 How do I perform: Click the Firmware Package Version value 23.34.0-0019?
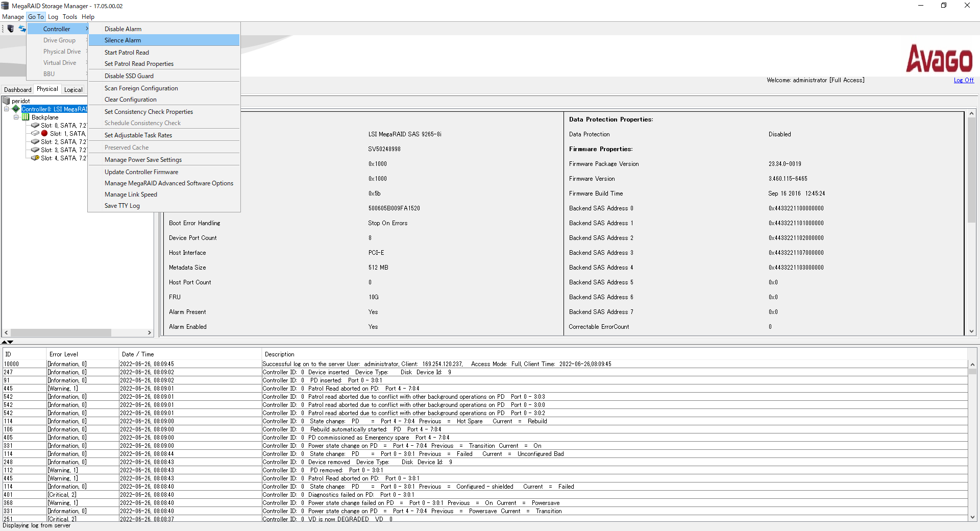pyautogui.click(x=785, y=164)
